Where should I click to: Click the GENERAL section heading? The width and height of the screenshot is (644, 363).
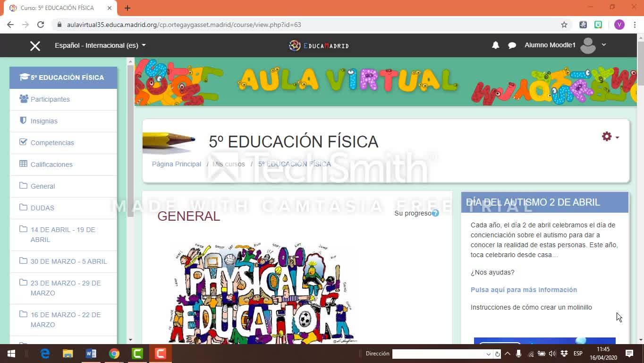[x=188, y=216]
